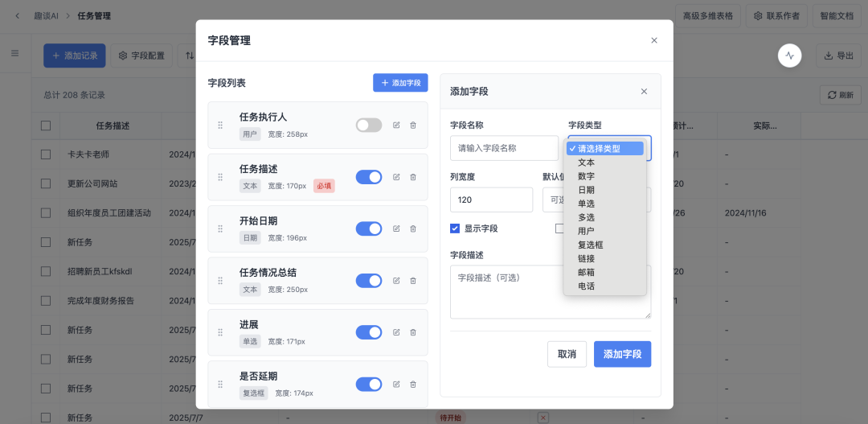The height and width of the screenshot is (424, 868).
Task: Go back with the top-left arrow
Action: tap(17, 16)
